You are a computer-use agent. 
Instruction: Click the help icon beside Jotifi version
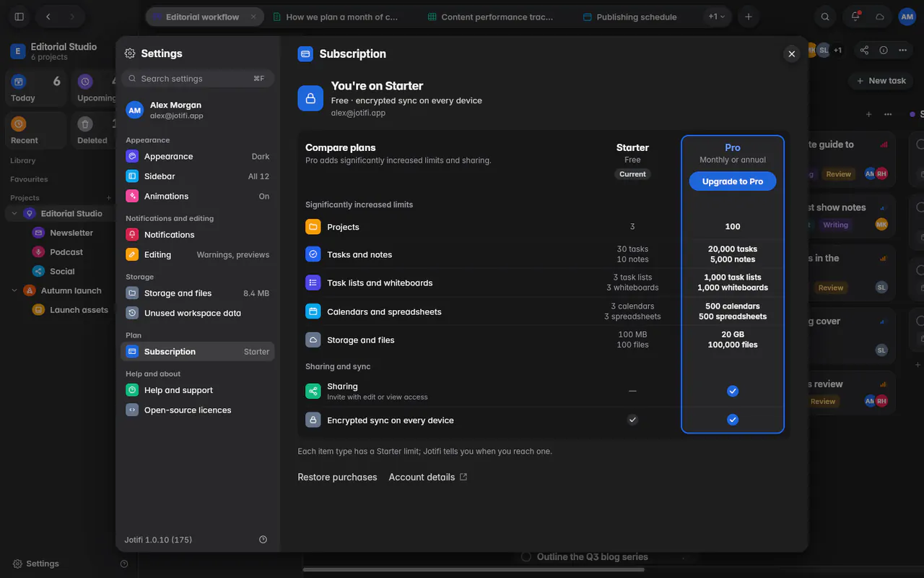[263, 540]
